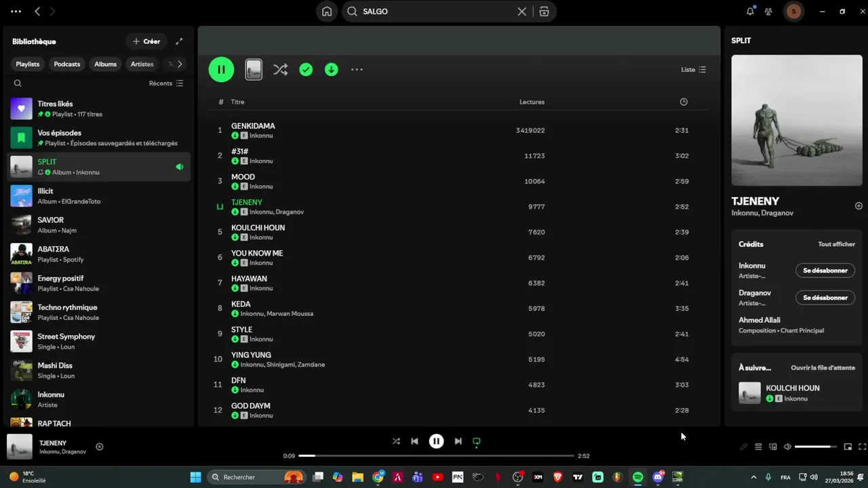Screen dimensions: 868x488
Task: Open notifications bell
Action: pos(750,12)
